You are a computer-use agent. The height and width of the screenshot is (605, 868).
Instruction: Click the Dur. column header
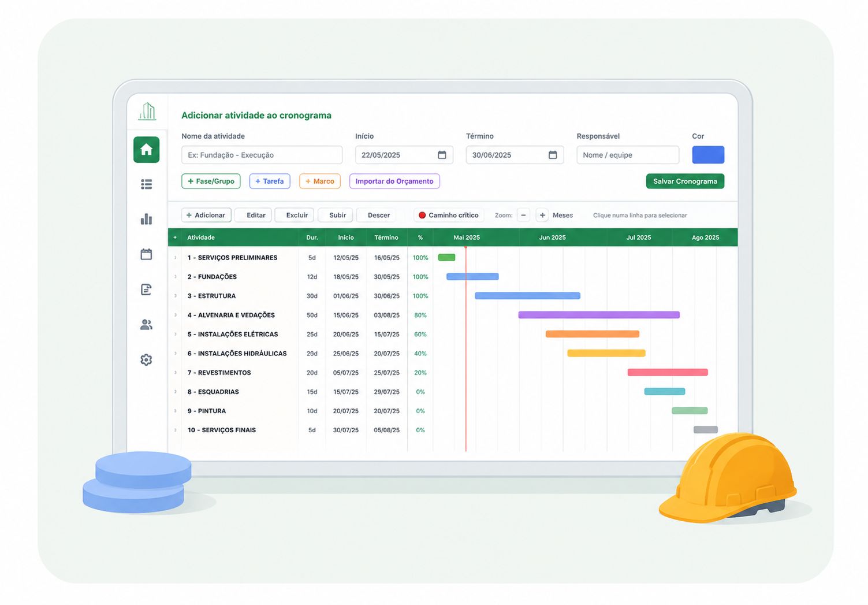pos(312,237)
